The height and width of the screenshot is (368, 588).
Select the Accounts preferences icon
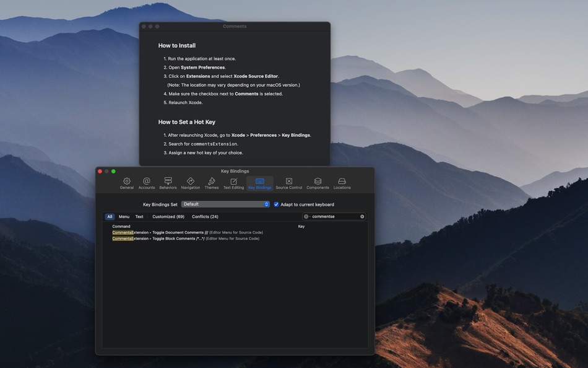click(147, 182)
